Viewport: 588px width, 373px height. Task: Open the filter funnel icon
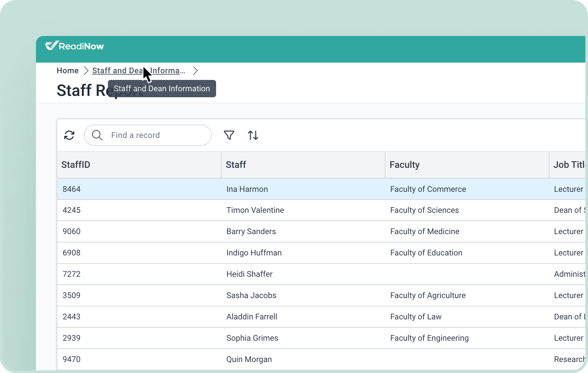coord(229,135)
